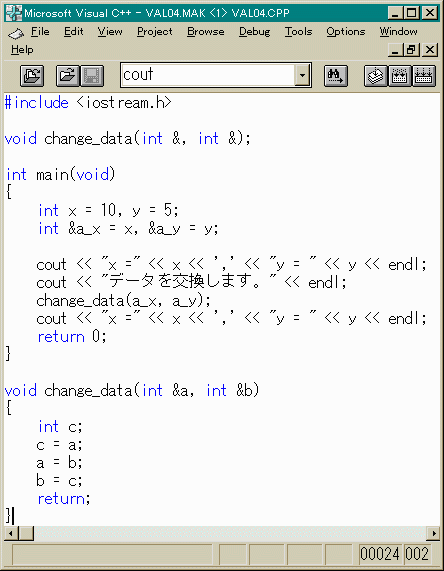
Task: Open the Project menu
Action: coord(154,32)
